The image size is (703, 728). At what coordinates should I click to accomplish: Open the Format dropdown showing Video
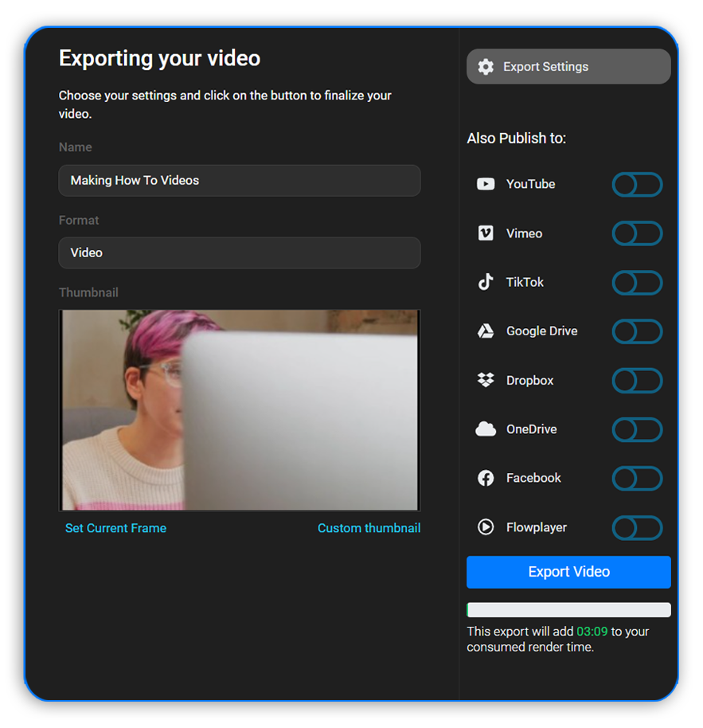coord(240,252)
